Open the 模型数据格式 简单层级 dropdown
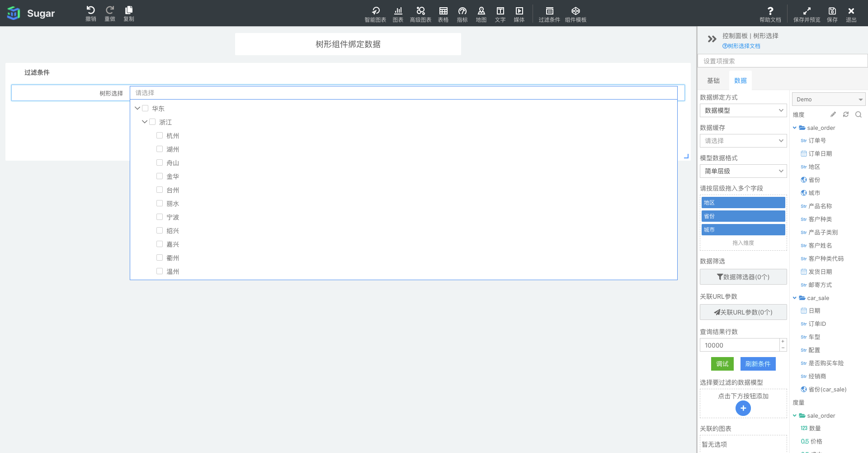Screen dimensions: 868x453 pos(743,171)
